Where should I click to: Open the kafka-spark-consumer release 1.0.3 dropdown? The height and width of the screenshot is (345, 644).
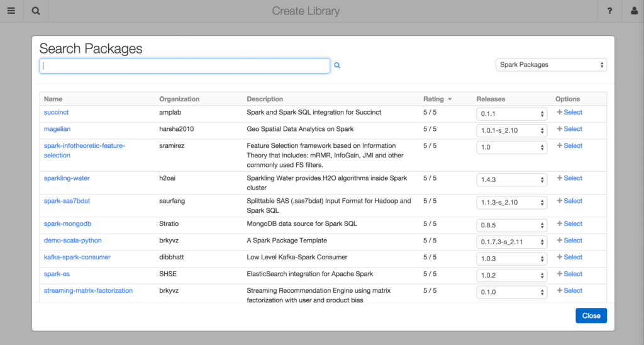[x=511, y=259]
